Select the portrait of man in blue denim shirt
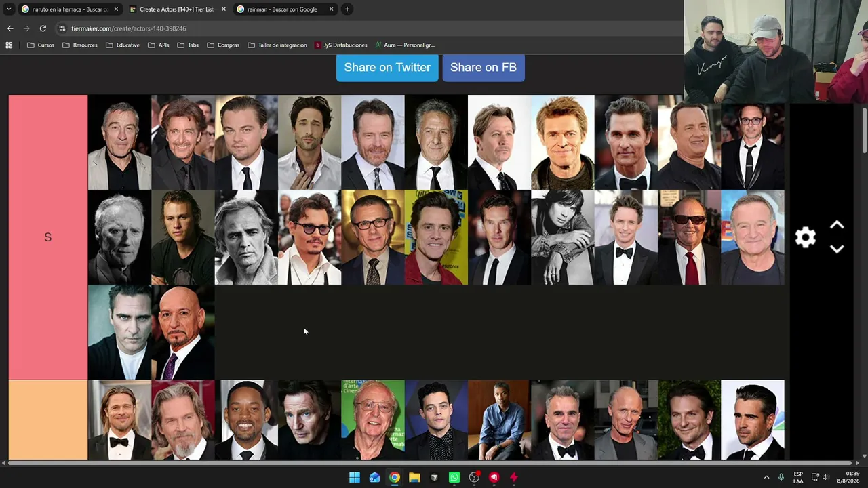This screenshot has height=488, width=868. point(500,420)
